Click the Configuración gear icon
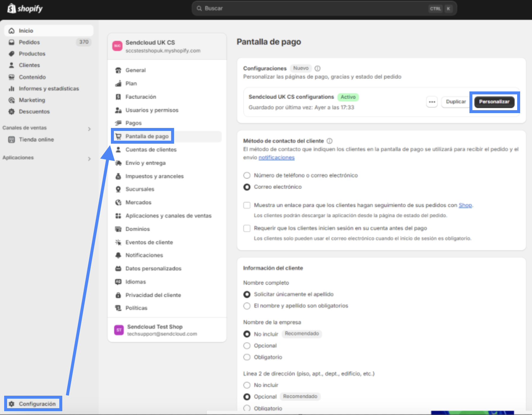532x415 pixels. [x=12, y=404]
